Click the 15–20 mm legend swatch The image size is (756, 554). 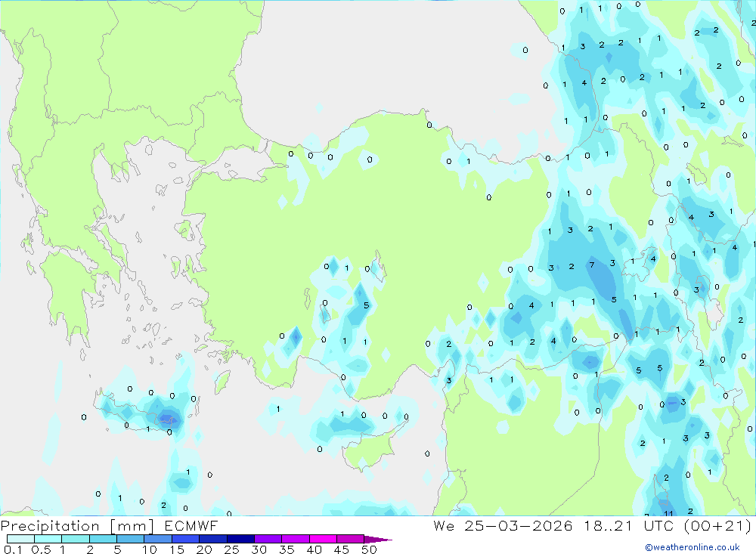point(186,539)
